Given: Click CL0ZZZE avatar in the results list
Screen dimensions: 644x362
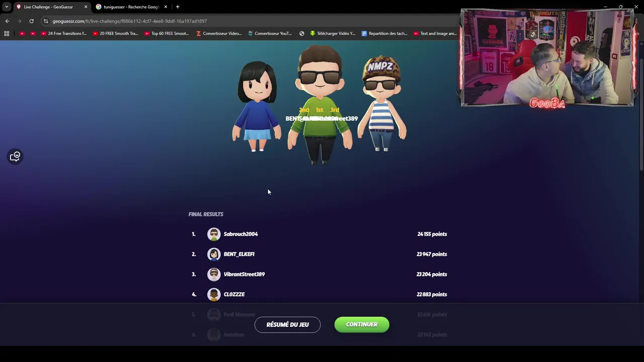Looking at the screenshot, I should coord(214,294).
